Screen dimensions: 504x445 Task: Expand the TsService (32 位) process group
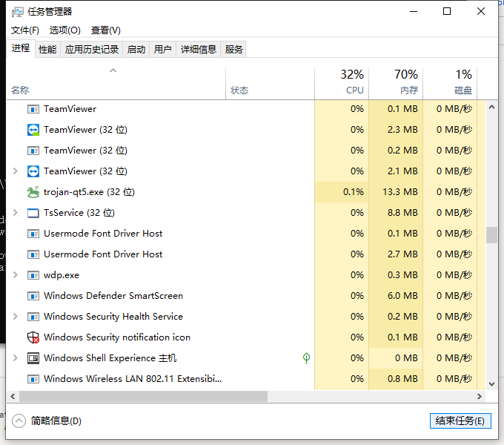[15, 213]
